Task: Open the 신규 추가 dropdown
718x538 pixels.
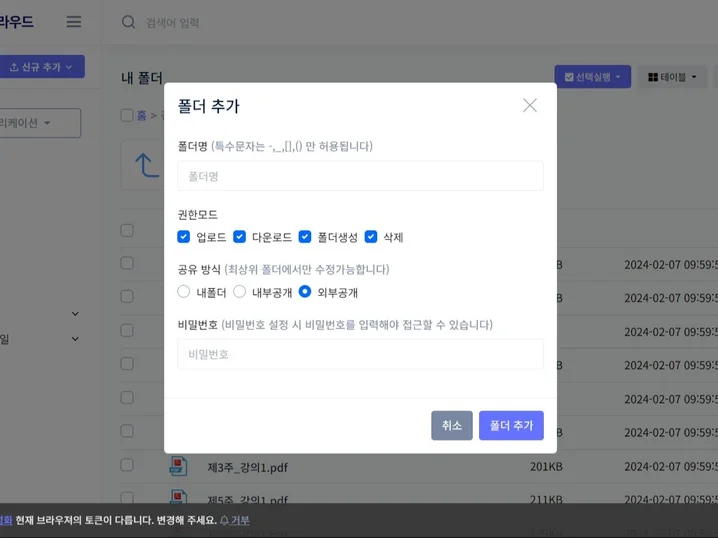Action: [41, 67]
